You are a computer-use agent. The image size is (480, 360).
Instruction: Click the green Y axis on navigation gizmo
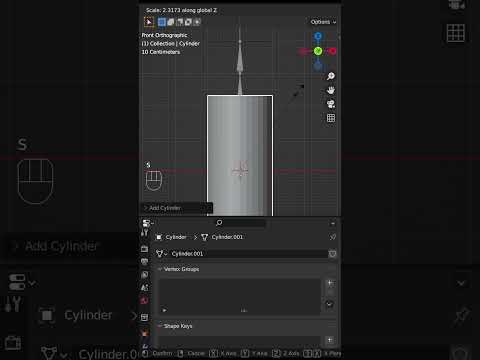coord(318,51)
